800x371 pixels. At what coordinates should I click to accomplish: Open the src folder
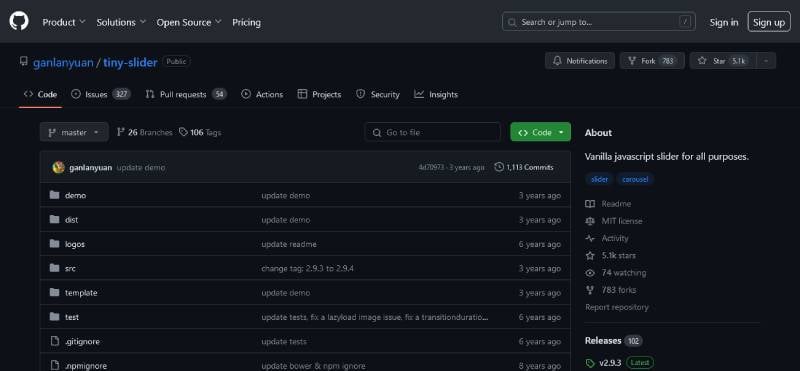[70, 268]
